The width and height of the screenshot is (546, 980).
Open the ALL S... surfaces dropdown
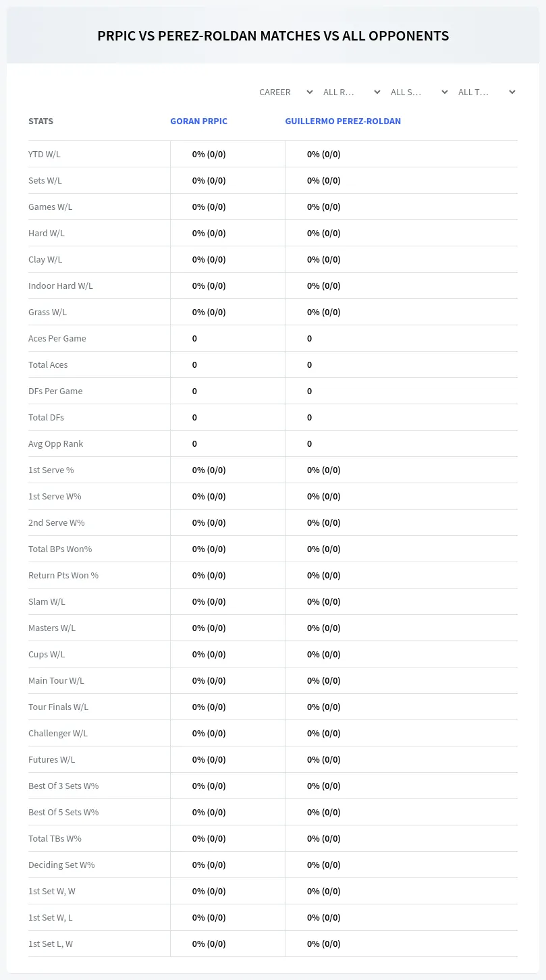tap(419, 92)
